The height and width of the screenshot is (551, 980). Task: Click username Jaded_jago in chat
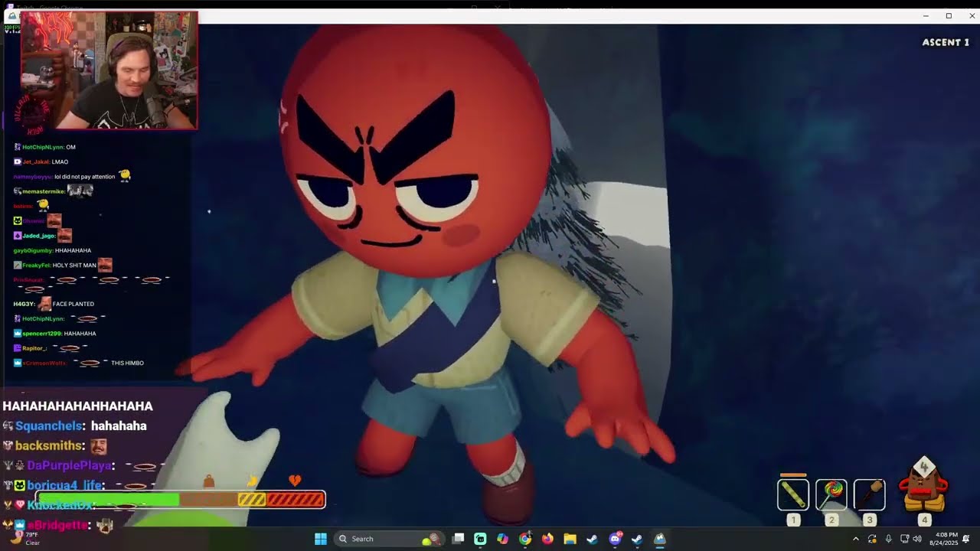click(x=39, y=236)
